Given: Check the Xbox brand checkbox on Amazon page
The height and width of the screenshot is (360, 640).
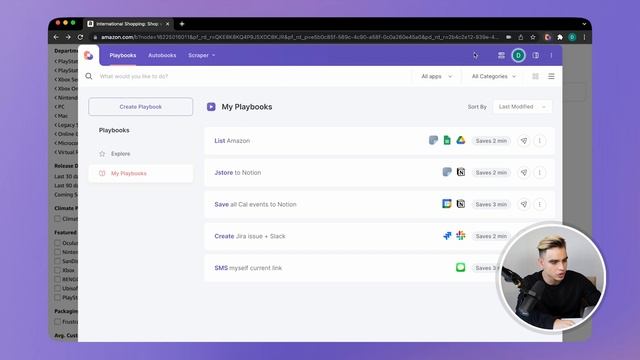Looking at the screenshot, I should [x=58, y=270].
